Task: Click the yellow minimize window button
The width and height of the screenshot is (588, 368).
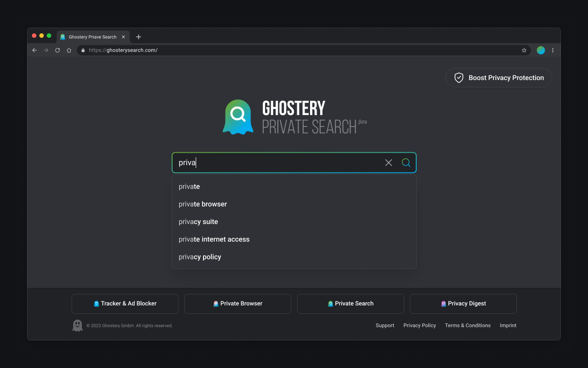Action: pyautogui.click(x=41, y=35)
